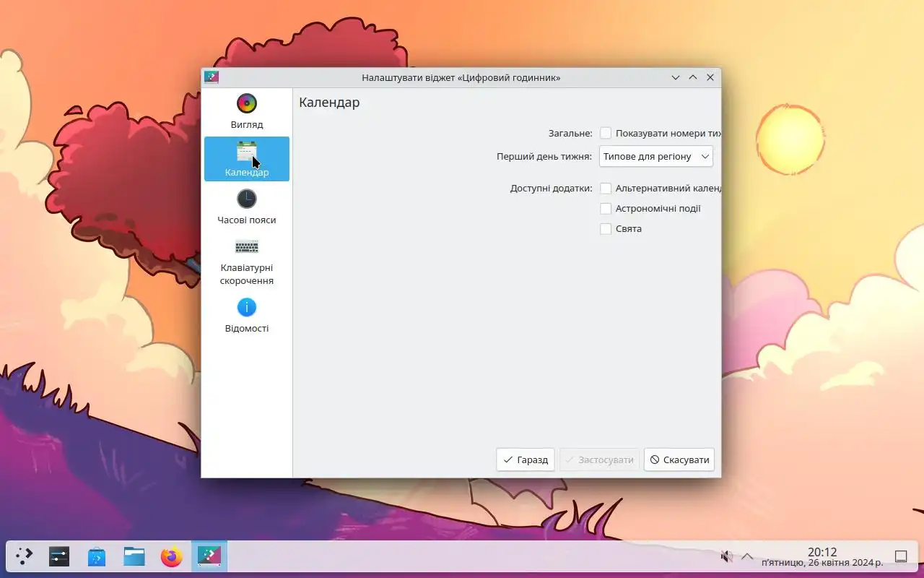Click the show desktop button in the panel
924x578 pixels.
901,556
